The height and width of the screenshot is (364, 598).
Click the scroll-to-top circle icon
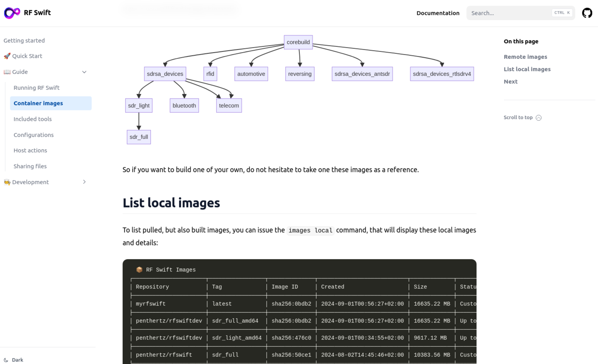pyautogui.click(x=539, y=117)
